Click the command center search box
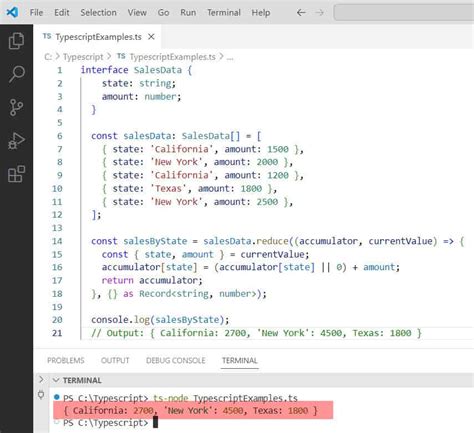474x433 pixels. click(x=404, y=13)
